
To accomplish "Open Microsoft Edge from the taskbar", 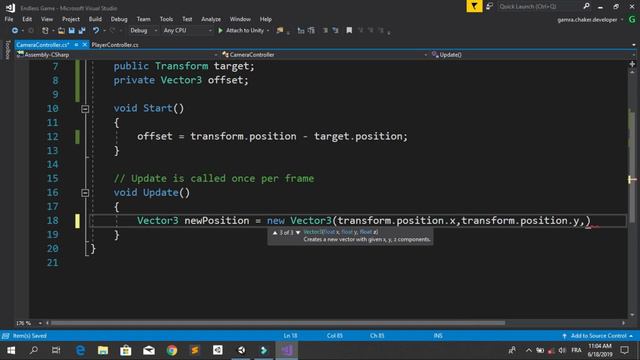I will point(80,350).
